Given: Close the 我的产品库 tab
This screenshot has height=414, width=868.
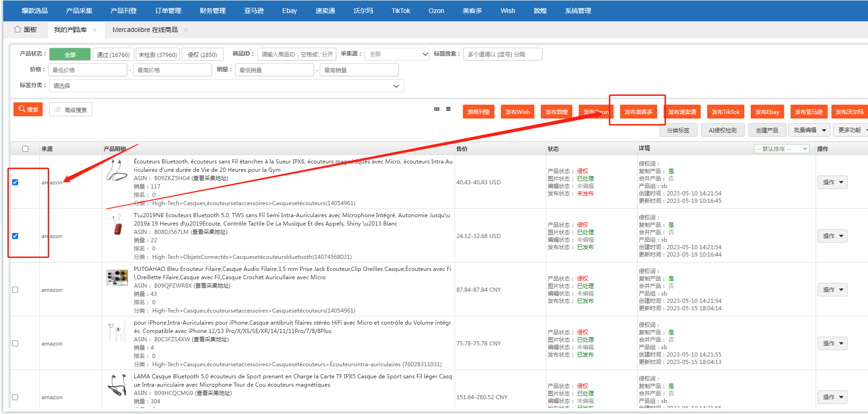Looking at the screenshot, I should point(95,30).
